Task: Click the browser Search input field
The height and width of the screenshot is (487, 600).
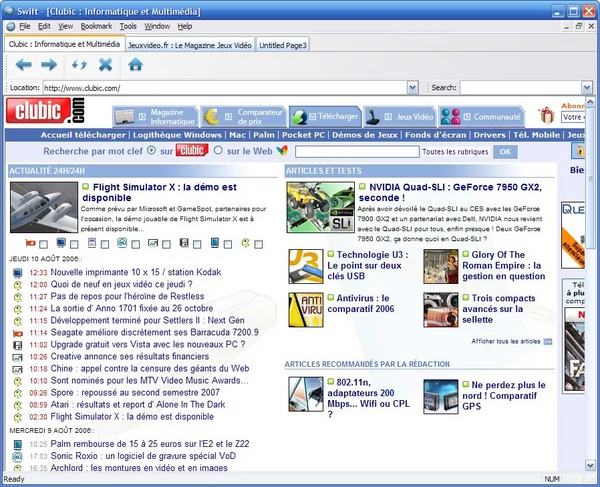Action: point(521,88)
